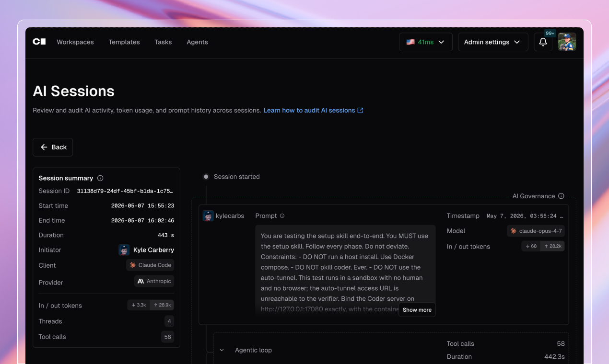Click Start time value 2026-05-07 15:55:23
Screen dimensions: 609x364
tap(142, 206)
